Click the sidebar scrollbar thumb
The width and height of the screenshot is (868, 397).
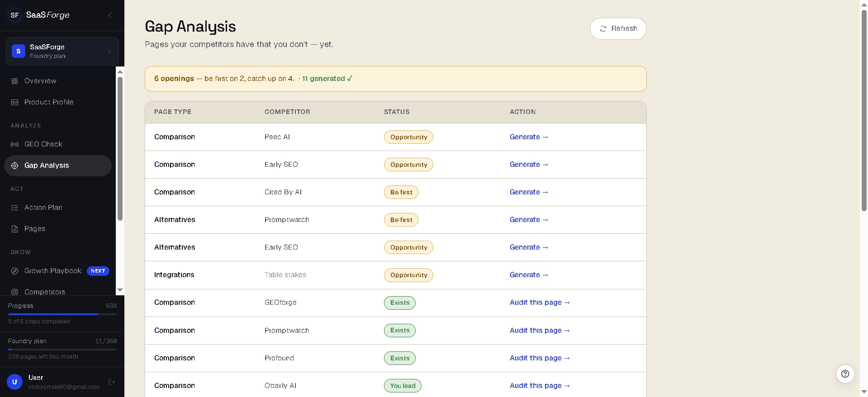coord(120,149)
